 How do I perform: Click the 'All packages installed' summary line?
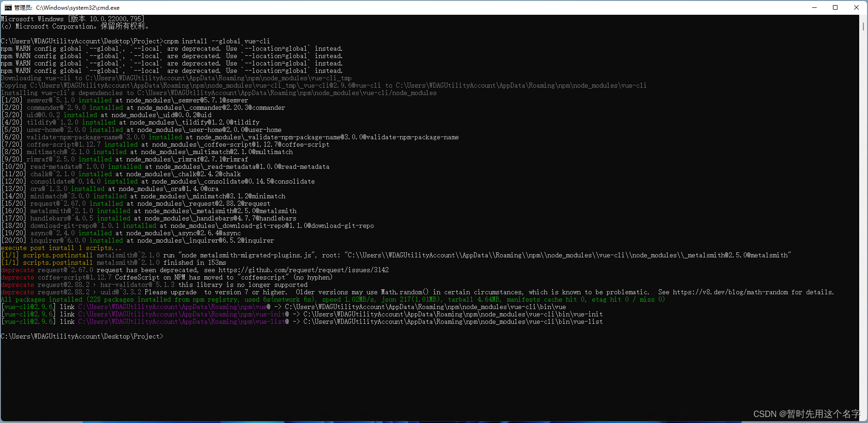(333, 299)
